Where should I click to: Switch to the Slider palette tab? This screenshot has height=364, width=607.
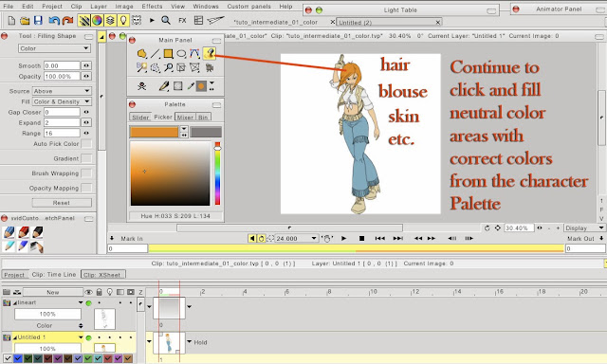[140, 117]
